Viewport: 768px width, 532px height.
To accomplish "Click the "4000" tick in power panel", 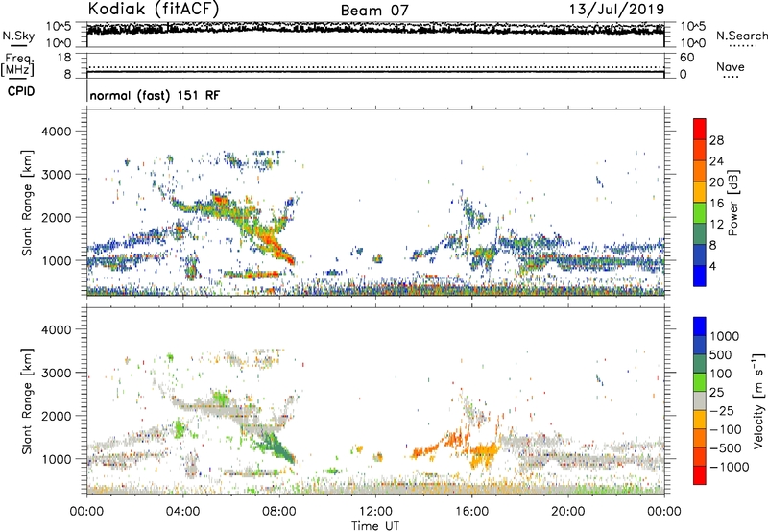I will (56, 131).
